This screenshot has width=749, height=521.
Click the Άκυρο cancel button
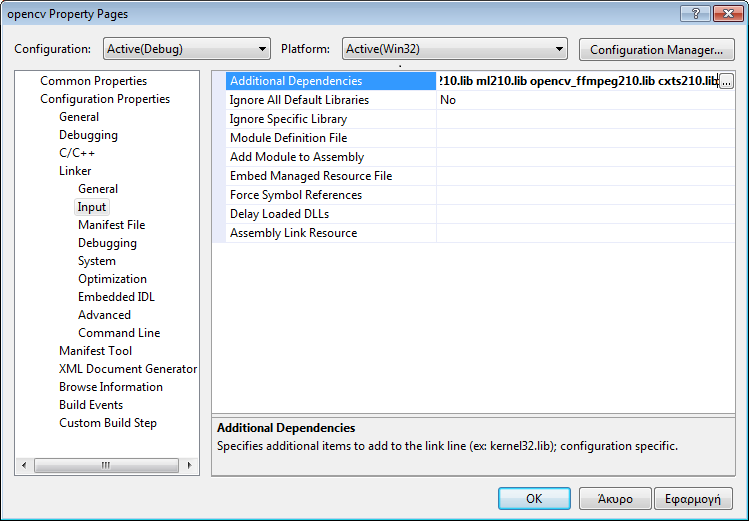(615, 499)
